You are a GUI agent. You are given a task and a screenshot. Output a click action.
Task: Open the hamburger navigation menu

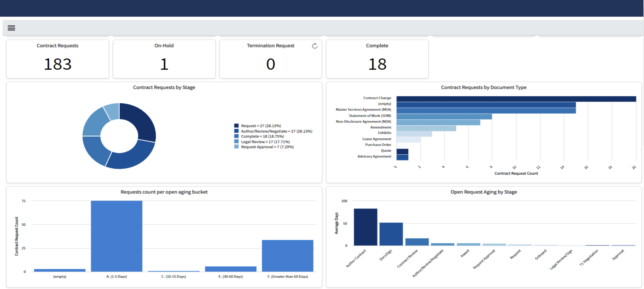[x=11, y=28]
